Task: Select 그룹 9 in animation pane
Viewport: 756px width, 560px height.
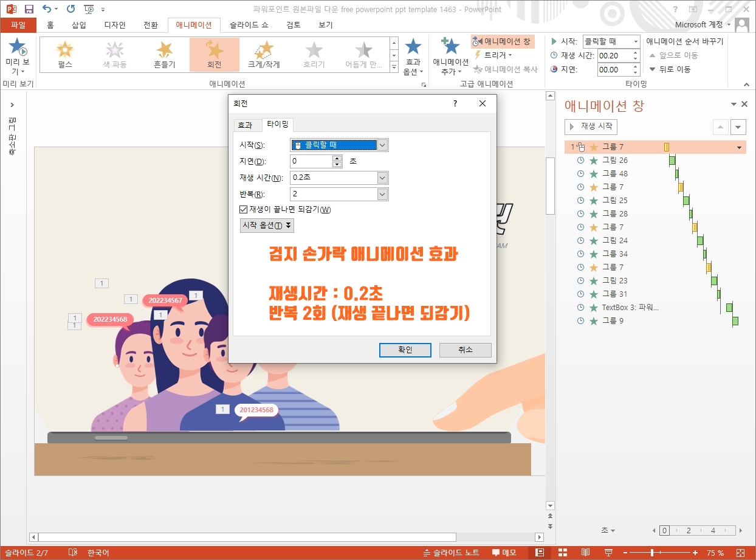Action: click(613, 321)
